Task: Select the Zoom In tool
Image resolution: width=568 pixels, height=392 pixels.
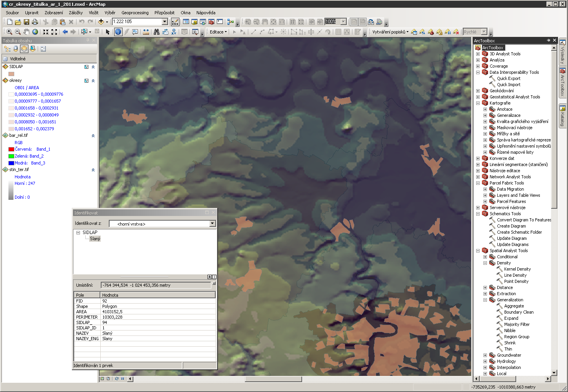Action: (9, 32)
